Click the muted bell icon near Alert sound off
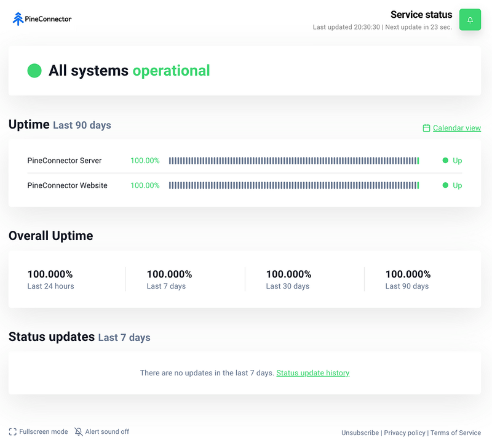This screenshot has height=448, width=492. click(79, 431)
